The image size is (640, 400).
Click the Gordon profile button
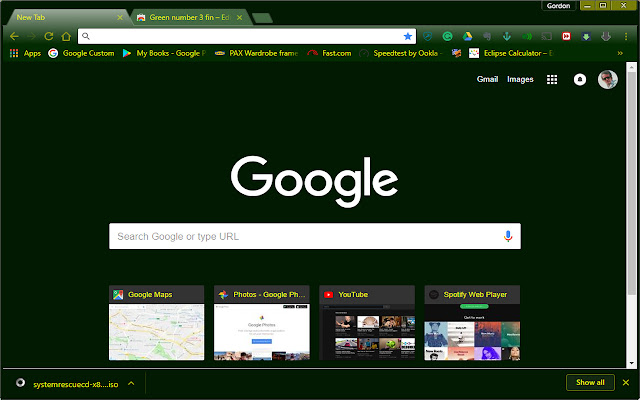pos(558,6)
